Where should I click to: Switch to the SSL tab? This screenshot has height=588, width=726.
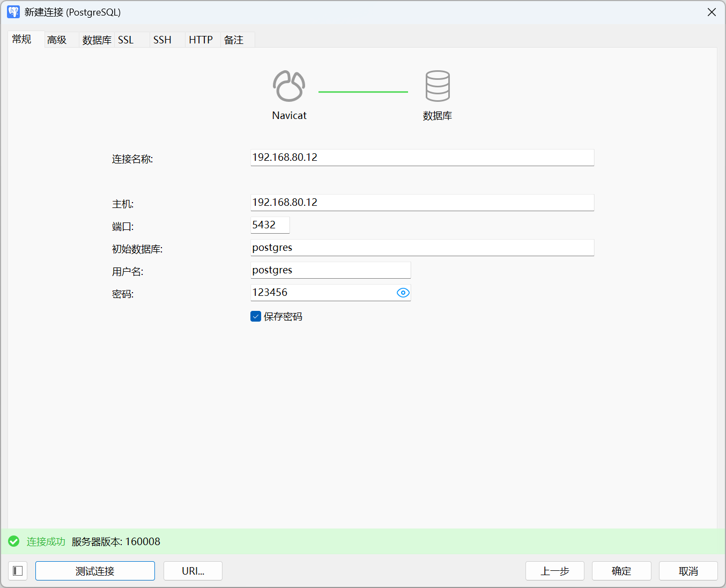(126, 40)
